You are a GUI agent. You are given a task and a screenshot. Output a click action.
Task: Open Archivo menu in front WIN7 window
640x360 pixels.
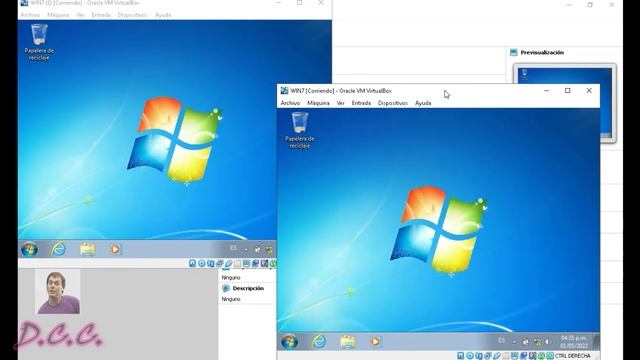pyautogui.click(x=290, y=103)
